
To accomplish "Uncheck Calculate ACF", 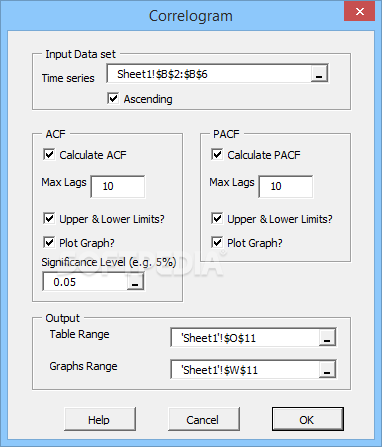I will point(49,155).
